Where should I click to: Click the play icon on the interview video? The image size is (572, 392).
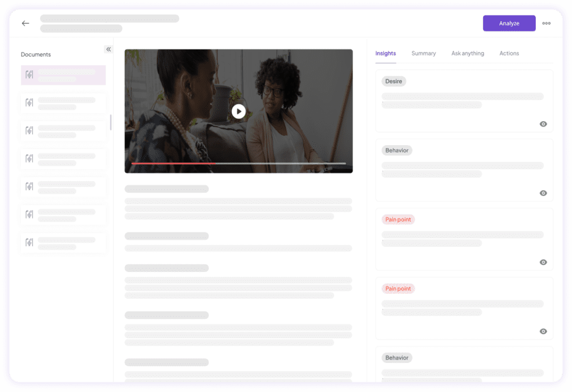point(239,111)
